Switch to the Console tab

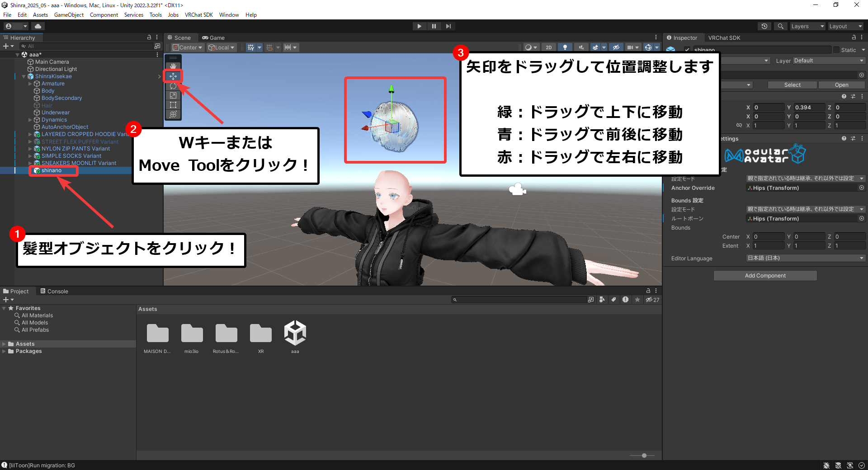click(54, 291)
